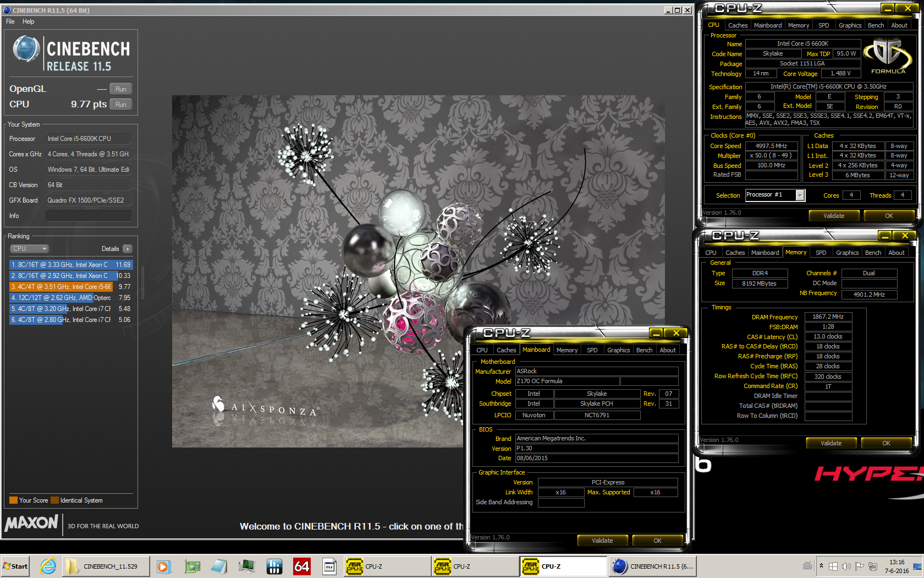Open the hardware monitor taskbar icon
Image resolution: width=924 pixels, height=578 pixels.
click(246, 566)
